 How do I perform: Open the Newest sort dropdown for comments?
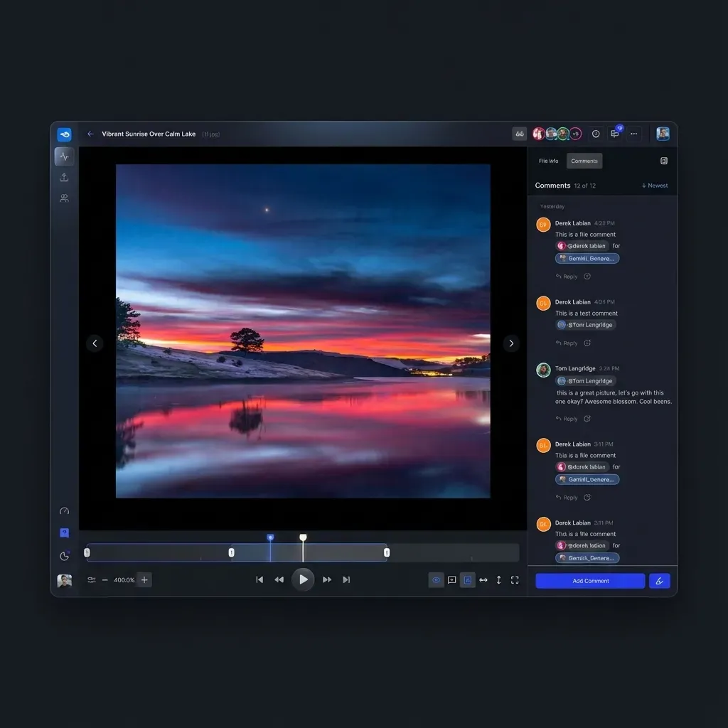click(x=655, y=186)
